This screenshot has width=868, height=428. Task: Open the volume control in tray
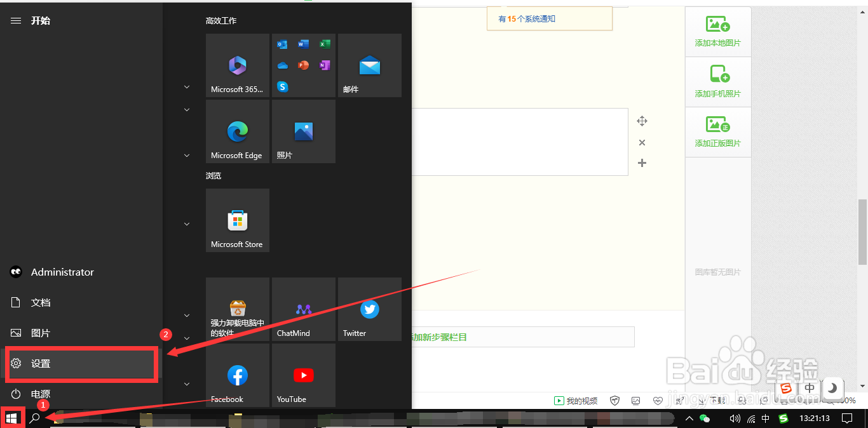735,418
